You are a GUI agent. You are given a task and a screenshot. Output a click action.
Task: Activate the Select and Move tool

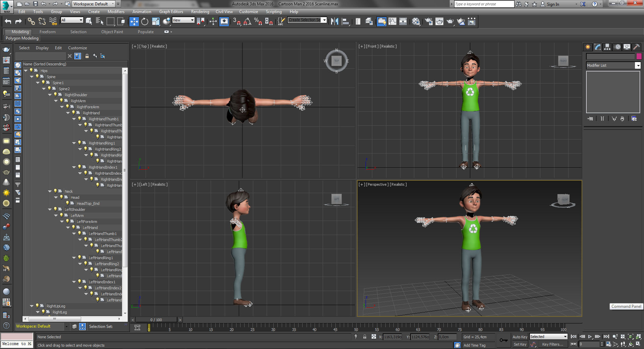[x=134, y=21]
